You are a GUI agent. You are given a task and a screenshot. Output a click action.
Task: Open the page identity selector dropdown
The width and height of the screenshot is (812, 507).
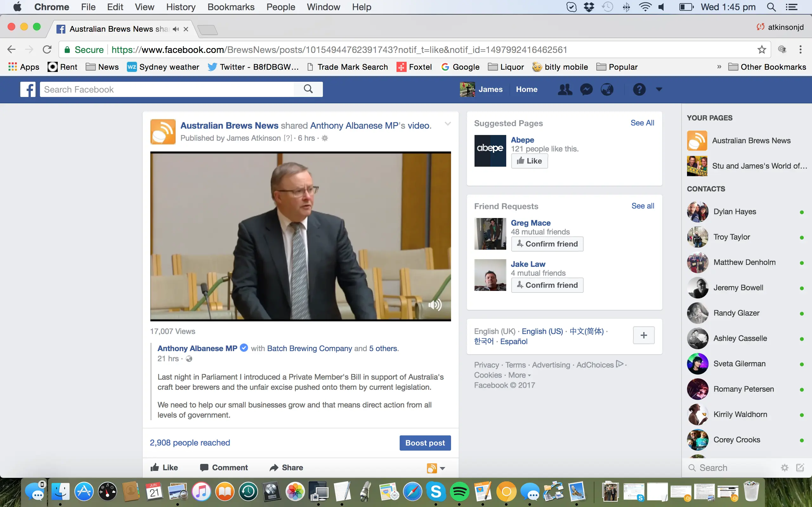(x=436, y=468)
